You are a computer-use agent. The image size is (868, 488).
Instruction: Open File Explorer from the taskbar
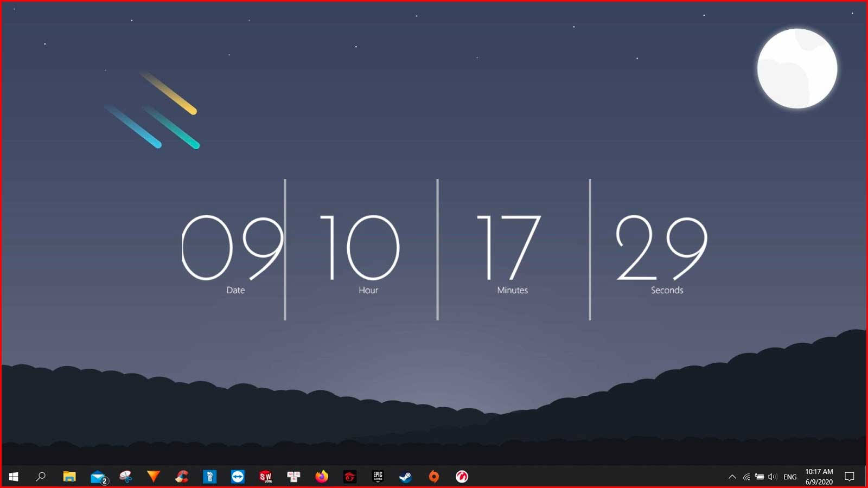click(69, 477)
